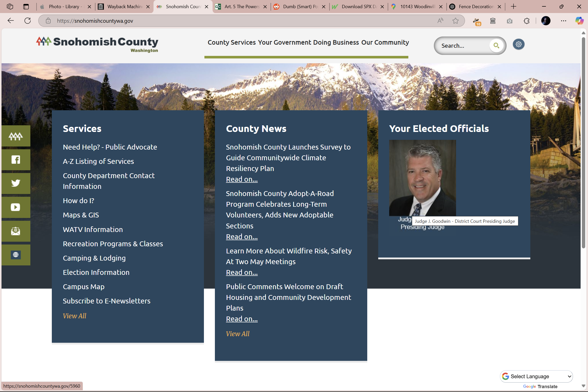Open the site tools gear icon
The height and width of the screenshot is (392, 588).
(x=519, y=44)
